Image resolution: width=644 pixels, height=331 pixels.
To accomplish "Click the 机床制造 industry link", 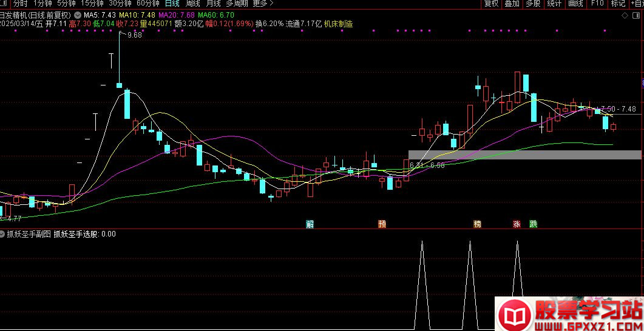I will click(339, 24).
